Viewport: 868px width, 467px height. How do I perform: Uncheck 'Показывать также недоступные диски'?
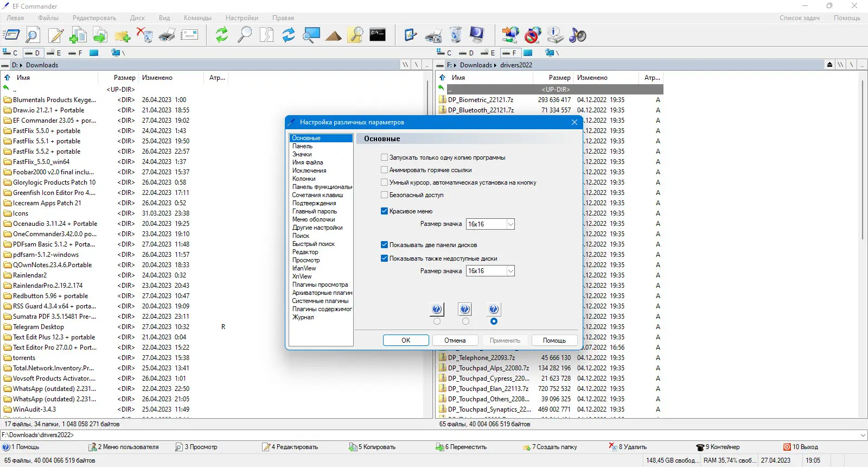tap(385, 258)
